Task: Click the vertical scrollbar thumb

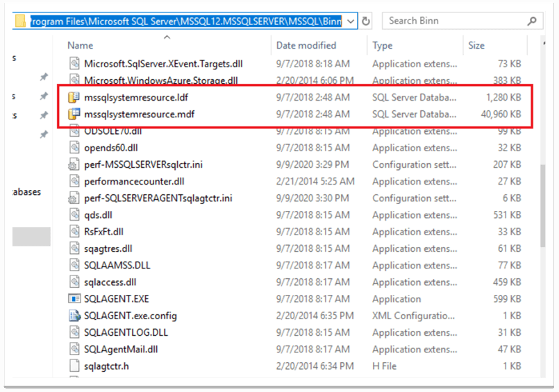Action: [542, 205]
